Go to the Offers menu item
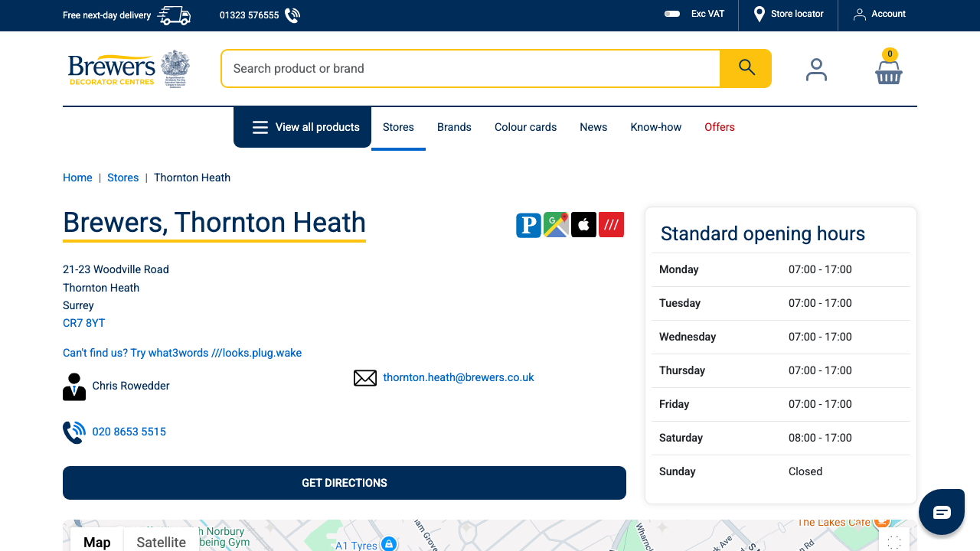This screenshot has height=551, width=980. [x=719, y=127]
